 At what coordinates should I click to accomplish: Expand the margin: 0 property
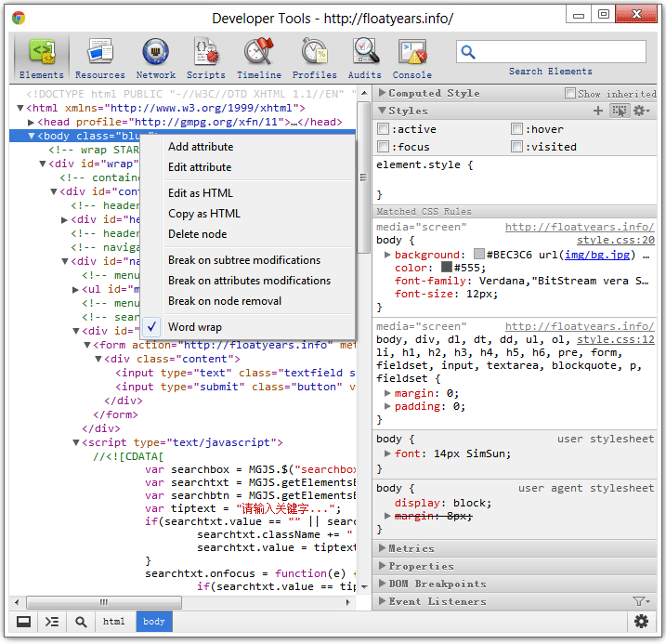pyautogui.click(x=387, y=393)
